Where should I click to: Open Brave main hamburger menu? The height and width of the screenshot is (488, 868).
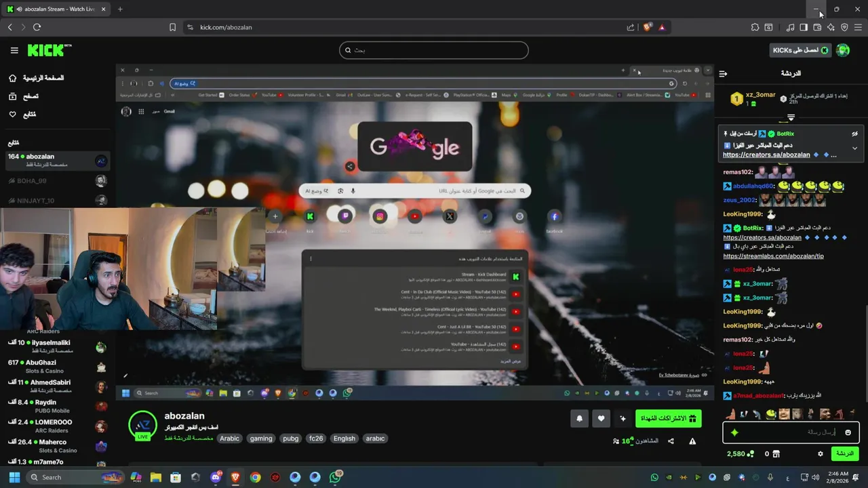pos(858,27)
